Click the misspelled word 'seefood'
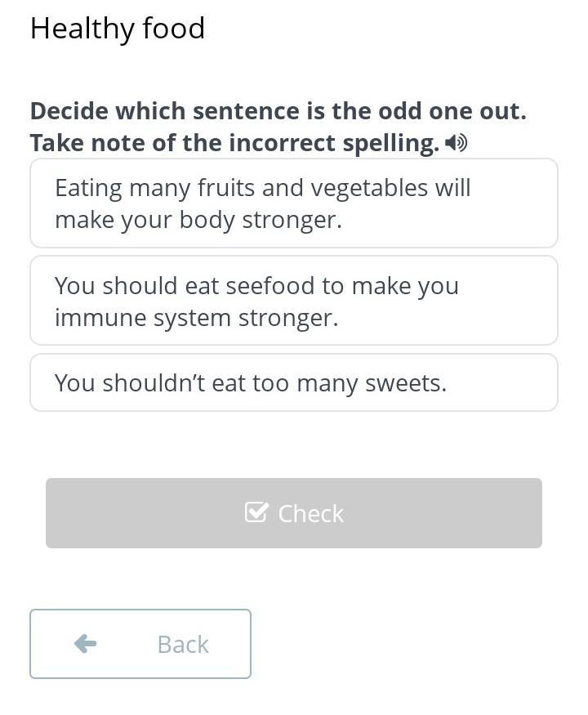Image resolution: width=588 pixels, height=715 pixels. coord(269,286)
